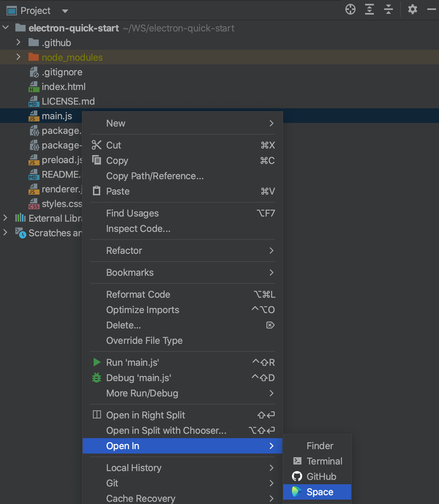439x504 pixels.
Task: Click the clipboard icon beside Paste
Action: pos(96,191)
